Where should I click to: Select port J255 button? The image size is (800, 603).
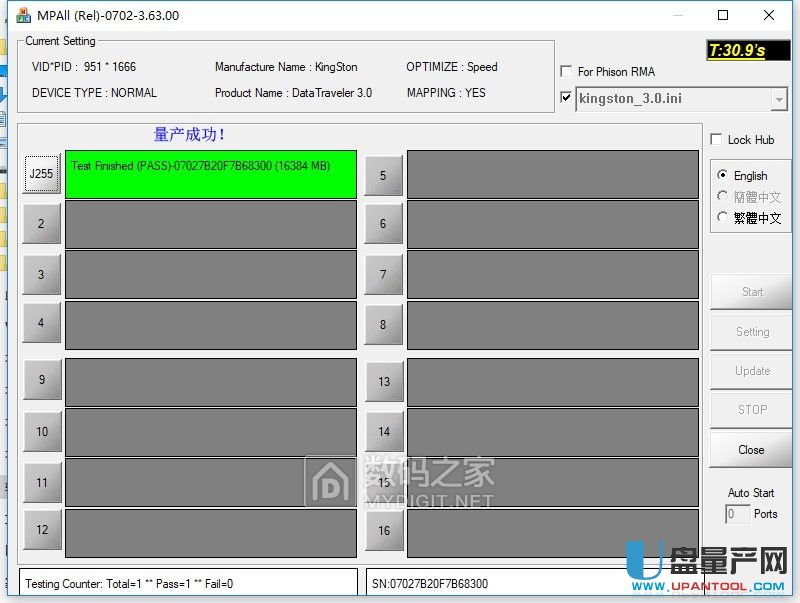(x=41, y=172)
